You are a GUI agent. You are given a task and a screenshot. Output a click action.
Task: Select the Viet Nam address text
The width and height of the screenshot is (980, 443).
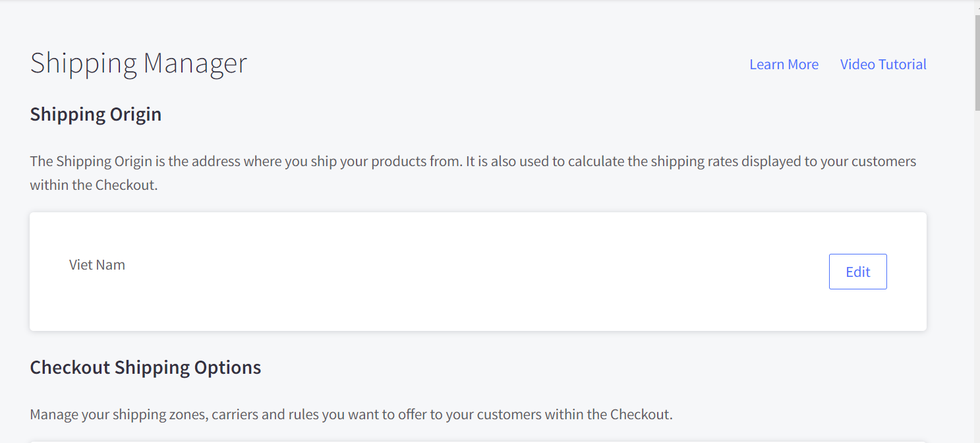click(x=97, y=265)
